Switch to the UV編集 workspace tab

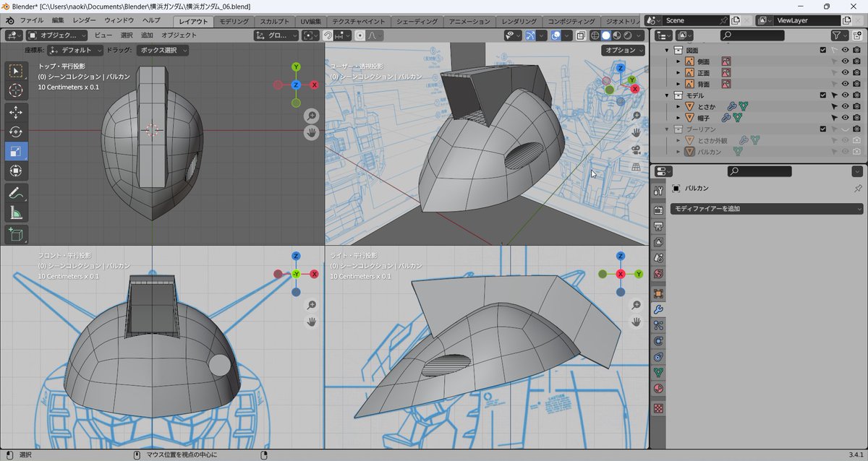click(311, 22)
